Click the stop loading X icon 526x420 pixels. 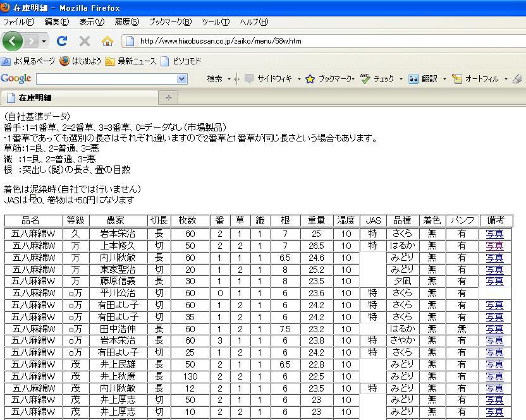[85, 41]
